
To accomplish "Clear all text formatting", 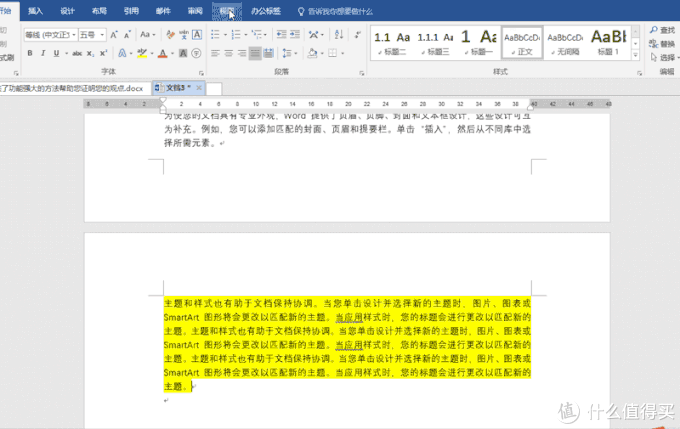I will pyautogui.click(x=170, y=35).
